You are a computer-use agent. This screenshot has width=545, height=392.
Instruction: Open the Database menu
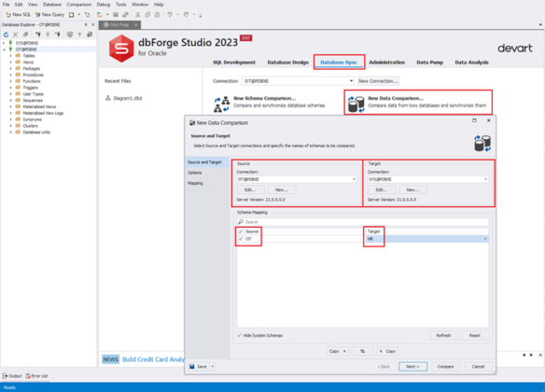click(52, 5)
